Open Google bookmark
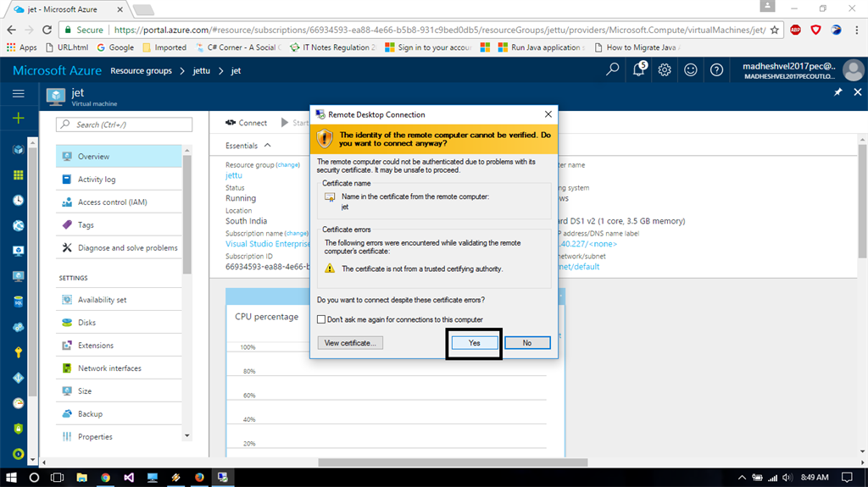This screenshot has width=868, height=487. click(x=115, y=47)
